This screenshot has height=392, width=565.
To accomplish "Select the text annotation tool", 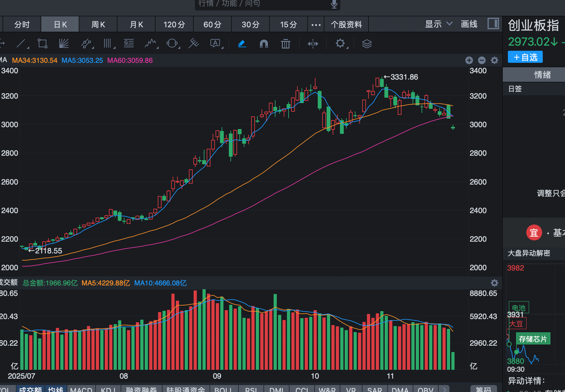I will click(x=216, y=43).
